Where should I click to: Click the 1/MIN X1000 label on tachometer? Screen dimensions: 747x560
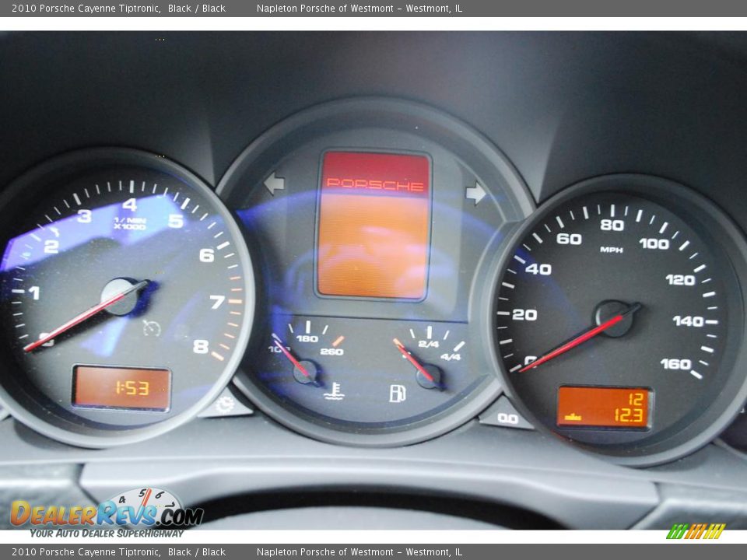130,223
